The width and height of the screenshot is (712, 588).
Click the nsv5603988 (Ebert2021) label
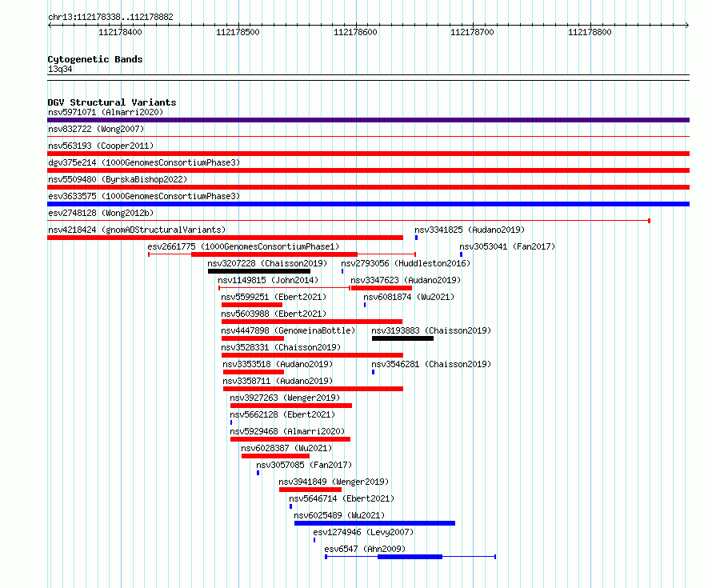click(274, 314)
